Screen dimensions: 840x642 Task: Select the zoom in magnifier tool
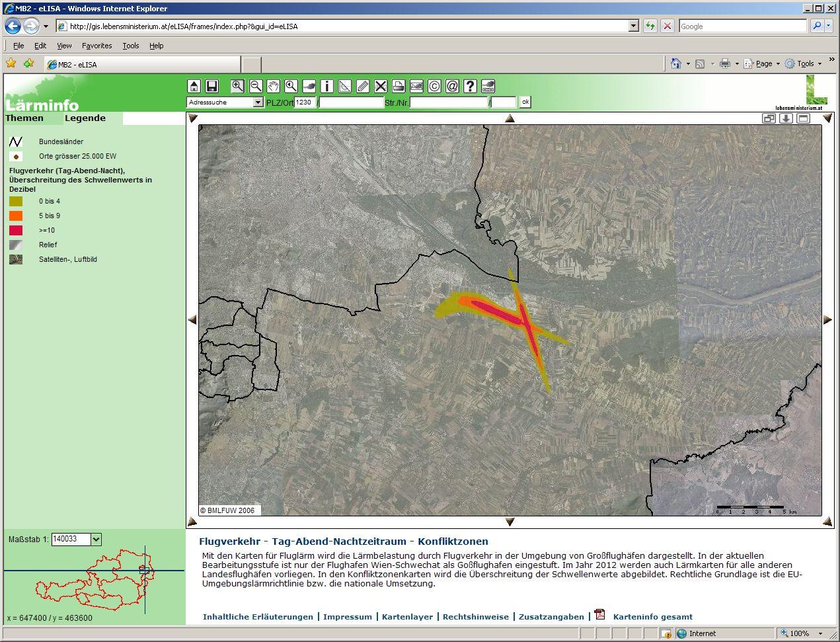[238, 86]
